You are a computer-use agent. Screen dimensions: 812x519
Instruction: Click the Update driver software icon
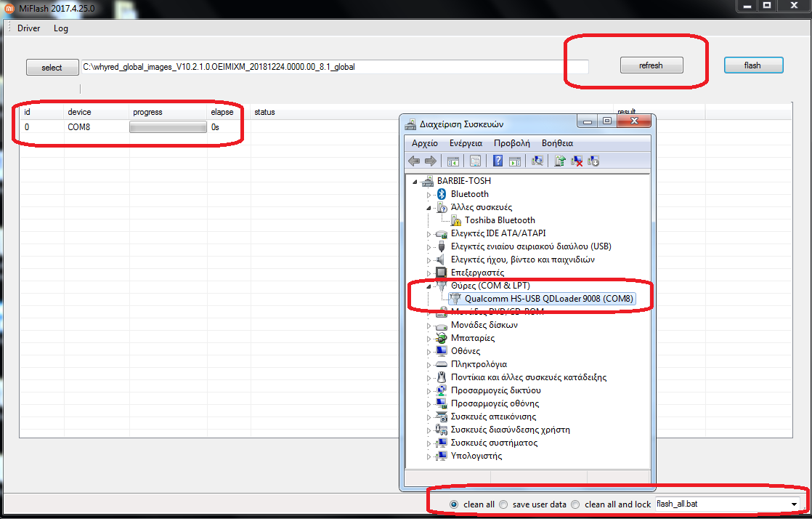click(x=560, y=161)
